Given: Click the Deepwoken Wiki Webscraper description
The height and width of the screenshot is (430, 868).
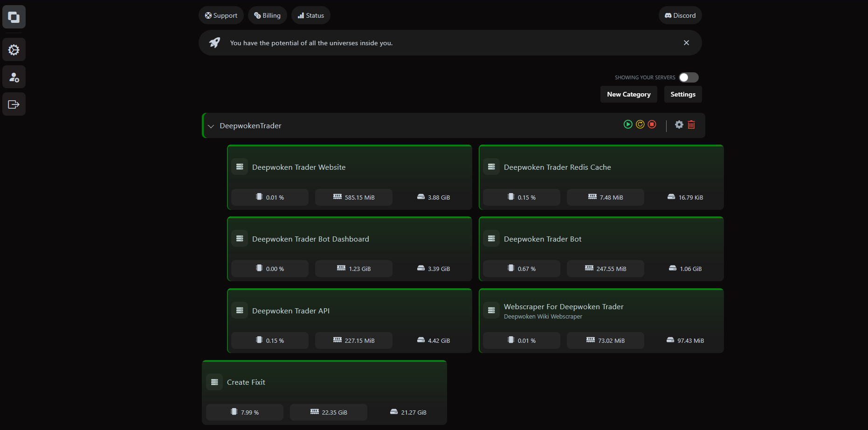Looking at the screenshot, I should 543,317.
